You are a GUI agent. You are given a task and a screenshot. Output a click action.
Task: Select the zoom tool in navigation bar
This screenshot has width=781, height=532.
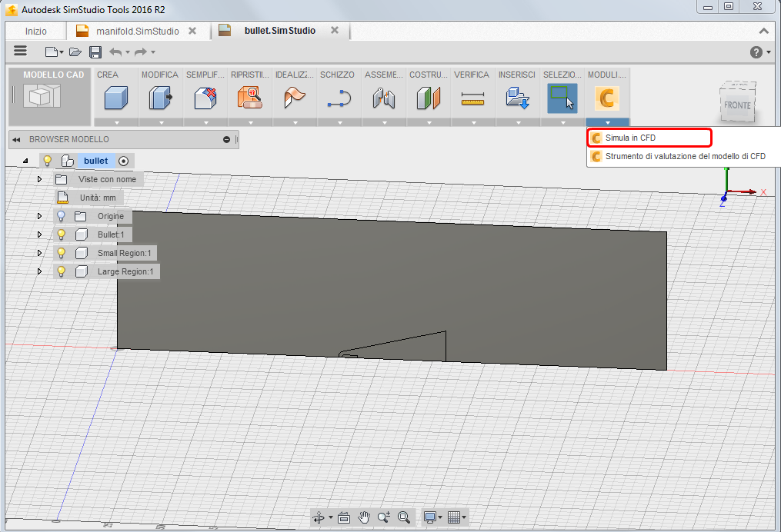pos(383,517)
